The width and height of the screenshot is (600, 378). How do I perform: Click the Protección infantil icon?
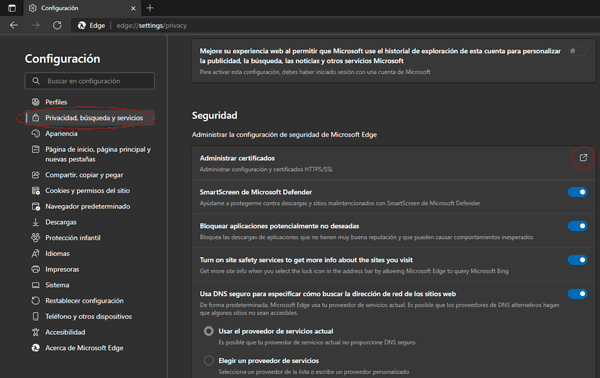click(36, 238)
